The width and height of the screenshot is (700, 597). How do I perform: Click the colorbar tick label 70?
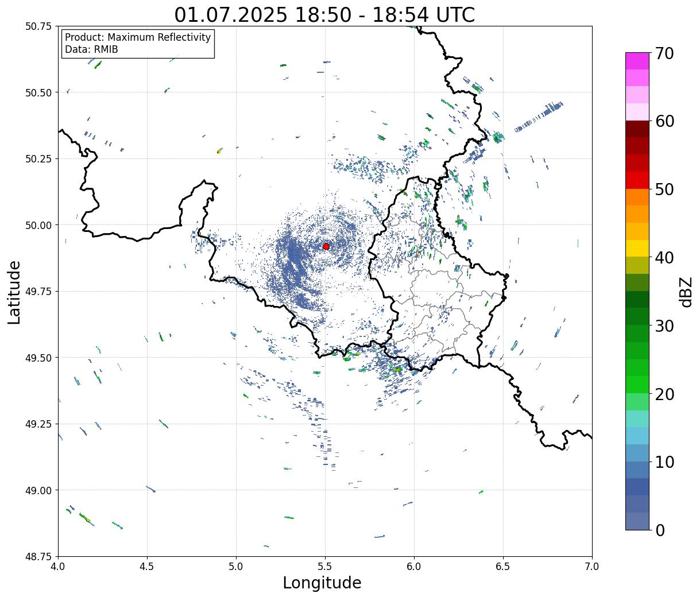(663, 53)
